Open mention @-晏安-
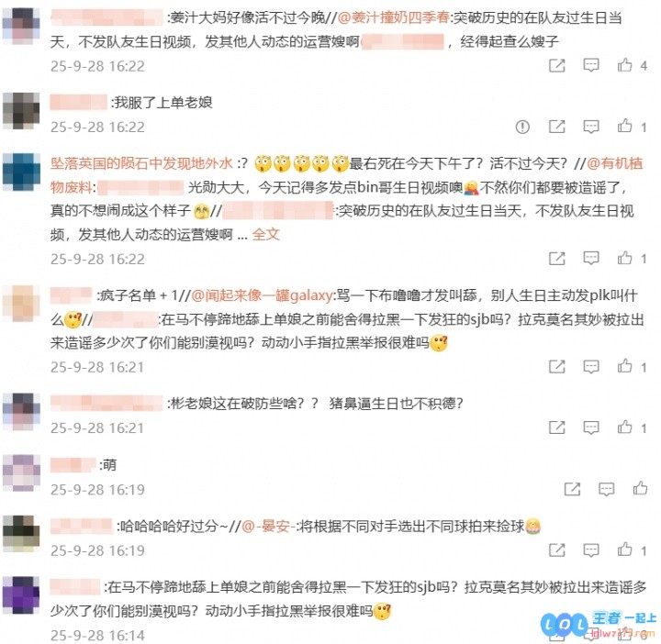The width and height of the screenshot is (661, 644). tap(267, 526)
